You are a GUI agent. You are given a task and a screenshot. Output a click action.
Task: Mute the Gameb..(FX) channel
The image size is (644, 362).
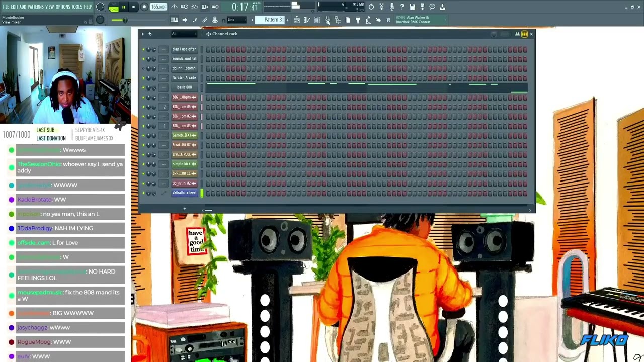(x=143, y=135)
